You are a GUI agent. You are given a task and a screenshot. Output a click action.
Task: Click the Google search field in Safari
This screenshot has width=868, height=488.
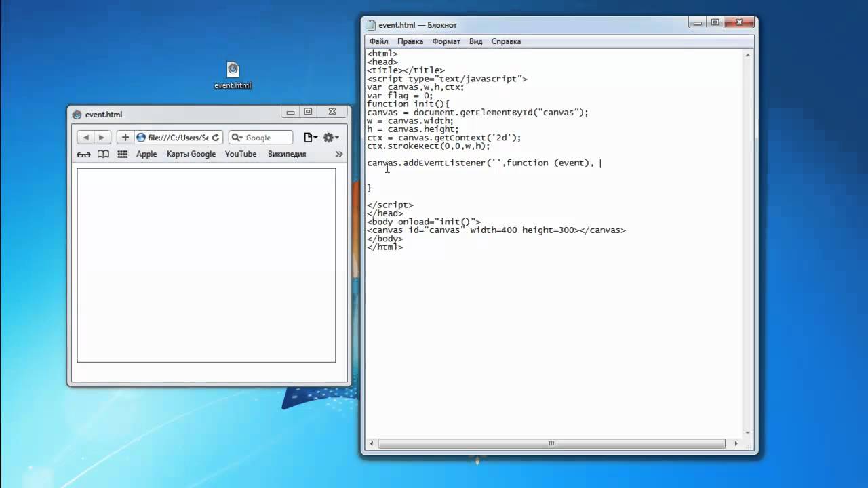(260, 138)
